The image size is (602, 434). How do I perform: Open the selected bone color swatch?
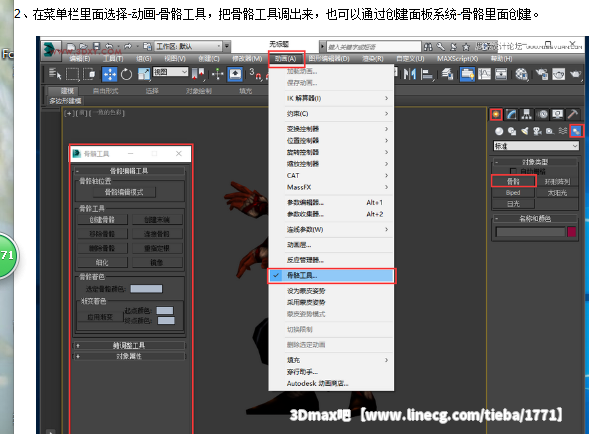(x=146, y=289)
